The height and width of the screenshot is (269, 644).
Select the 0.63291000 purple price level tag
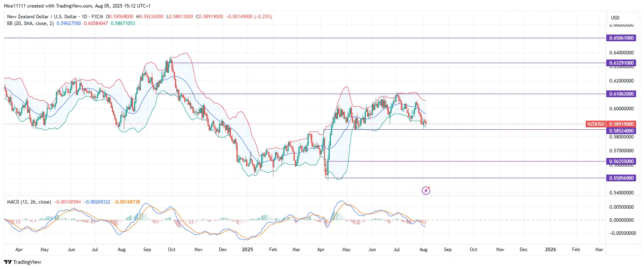point(621,63)
